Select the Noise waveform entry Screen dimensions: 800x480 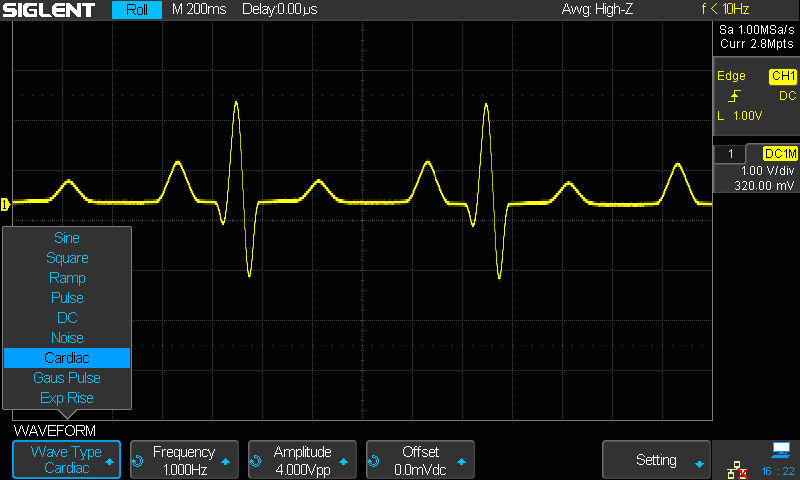pyautogui.click(x=67, y=338)
